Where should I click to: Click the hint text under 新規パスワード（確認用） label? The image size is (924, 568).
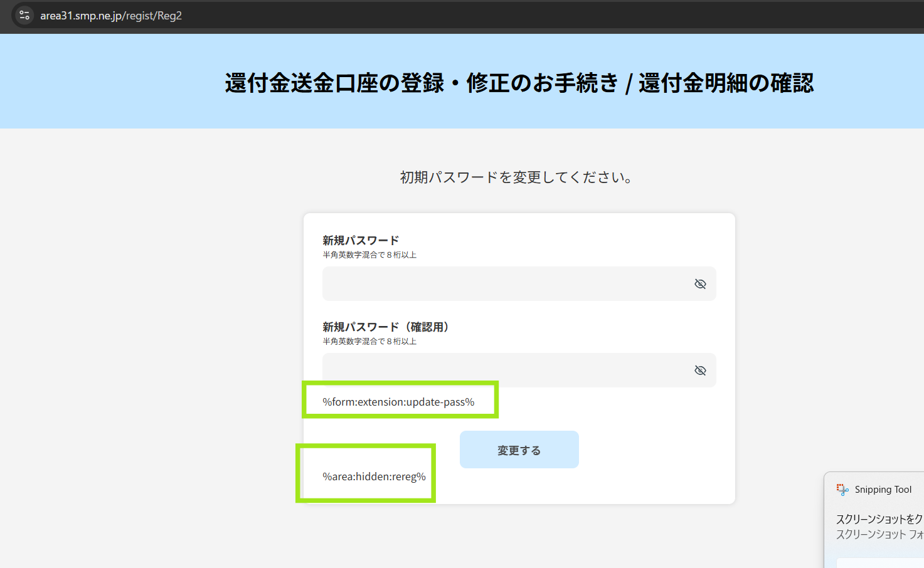click(x=369, y=341)
